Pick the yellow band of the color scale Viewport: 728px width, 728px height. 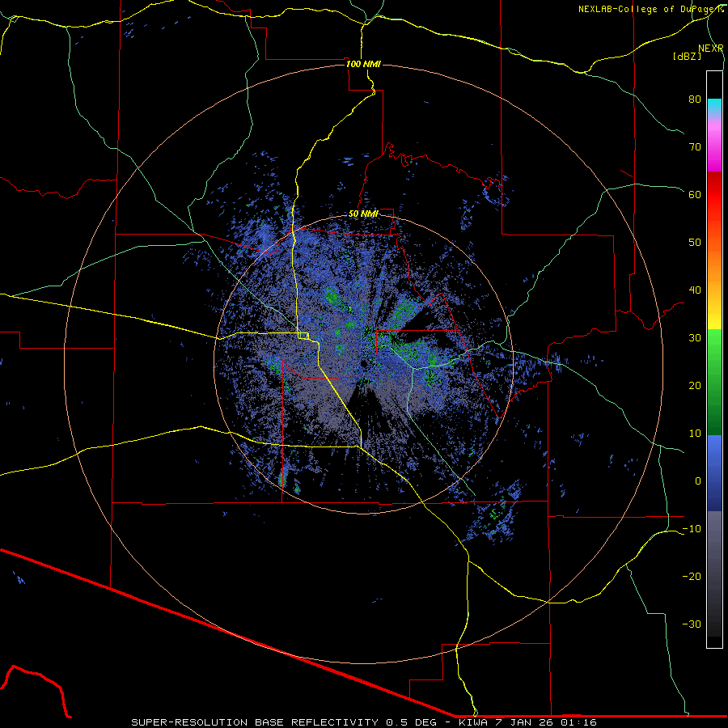[714, 315]
